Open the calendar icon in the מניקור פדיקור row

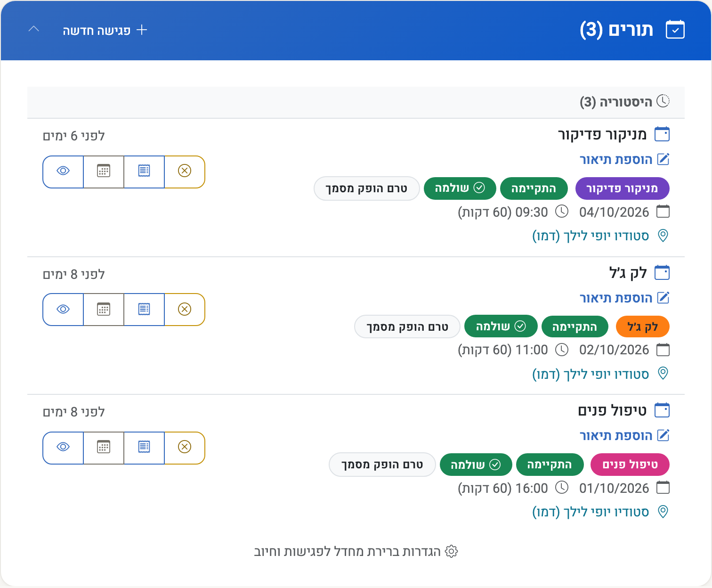[x=104, y=171]
